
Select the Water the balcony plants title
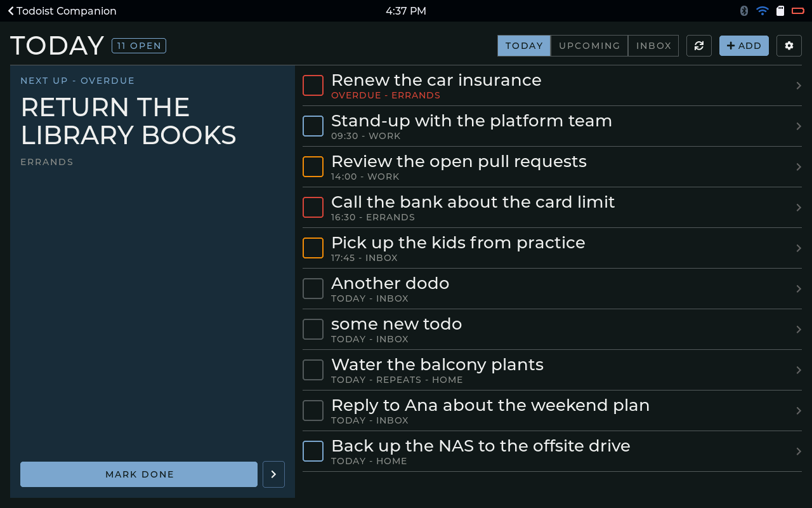437,364
